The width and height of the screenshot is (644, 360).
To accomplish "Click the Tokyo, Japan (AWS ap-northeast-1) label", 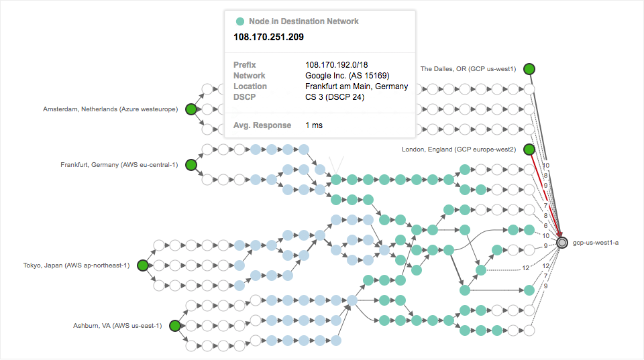I will tap(76, 265).
